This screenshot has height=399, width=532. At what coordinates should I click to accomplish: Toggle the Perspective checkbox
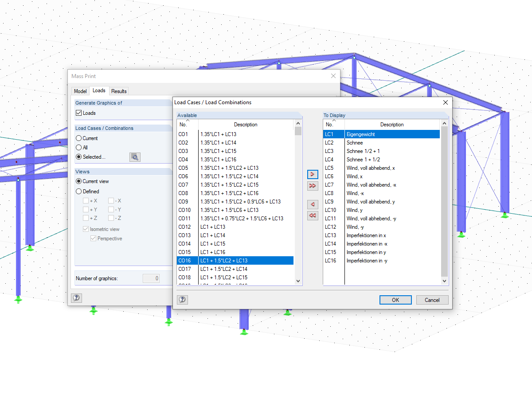point(93,239)
